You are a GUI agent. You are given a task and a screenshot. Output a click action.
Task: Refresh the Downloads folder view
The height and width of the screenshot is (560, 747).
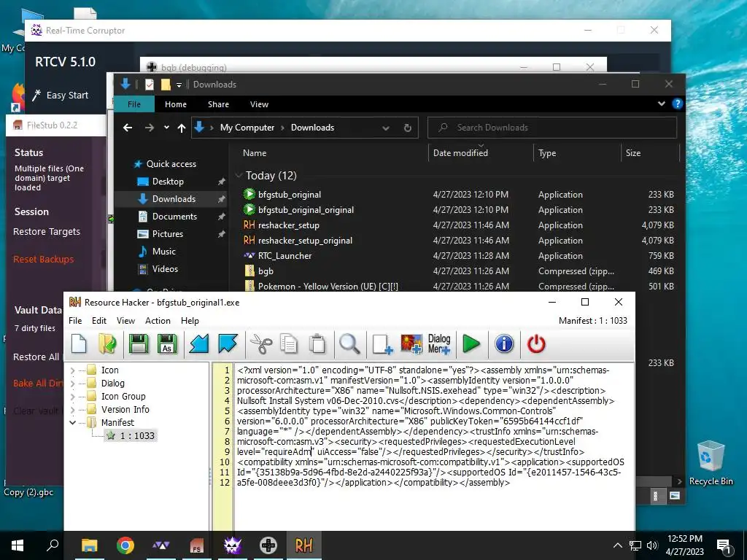408,128
